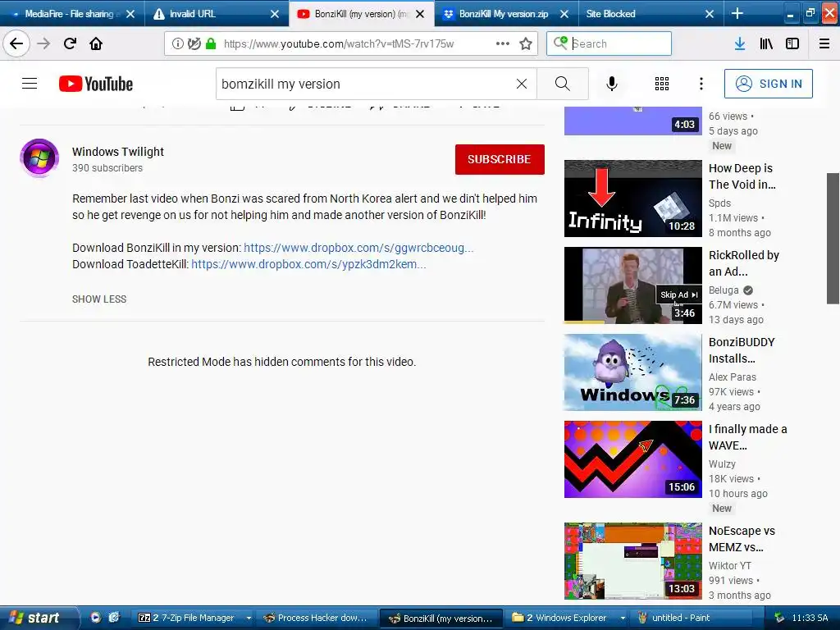Close the Site Blocked tab
This screenshot has height=630, width=840.
click(x=710, y=14)
